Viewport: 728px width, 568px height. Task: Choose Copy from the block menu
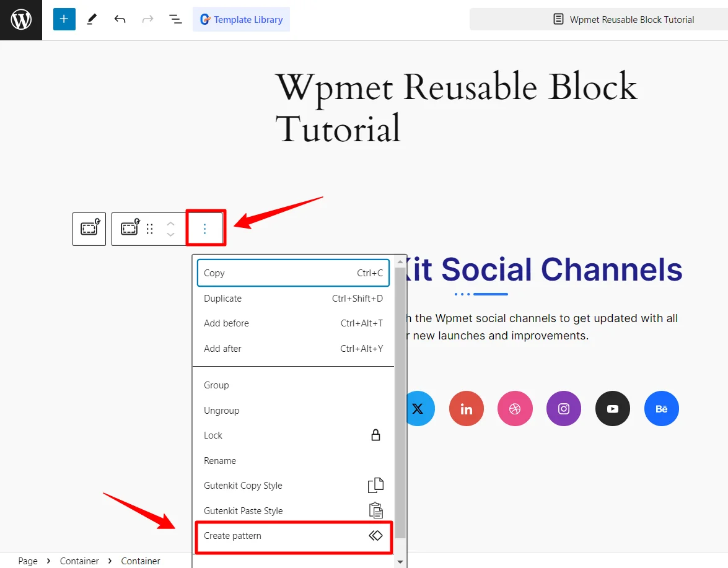(293, 273)
